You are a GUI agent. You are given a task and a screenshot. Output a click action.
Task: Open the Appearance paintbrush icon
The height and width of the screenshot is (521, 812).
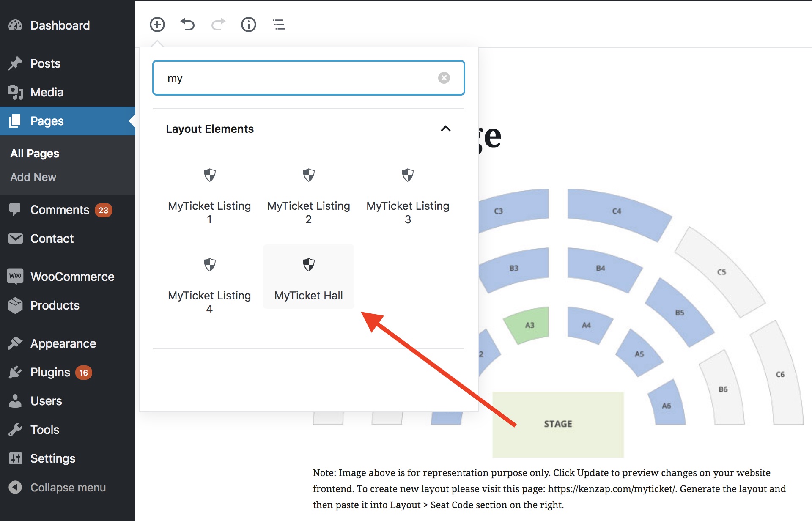tap(16, 343)
